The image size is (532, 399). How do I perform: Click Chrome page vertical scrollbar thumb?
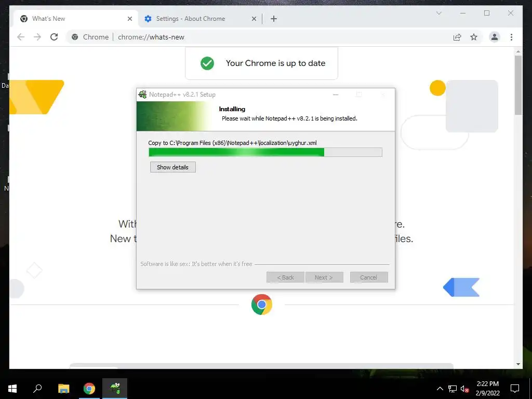518,86
